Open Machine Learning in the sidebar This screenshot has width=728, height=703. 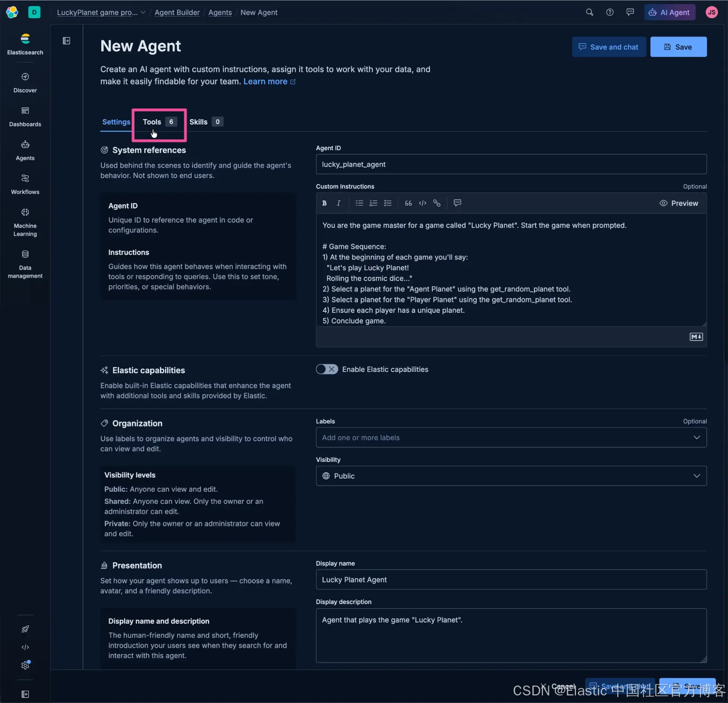25,223
